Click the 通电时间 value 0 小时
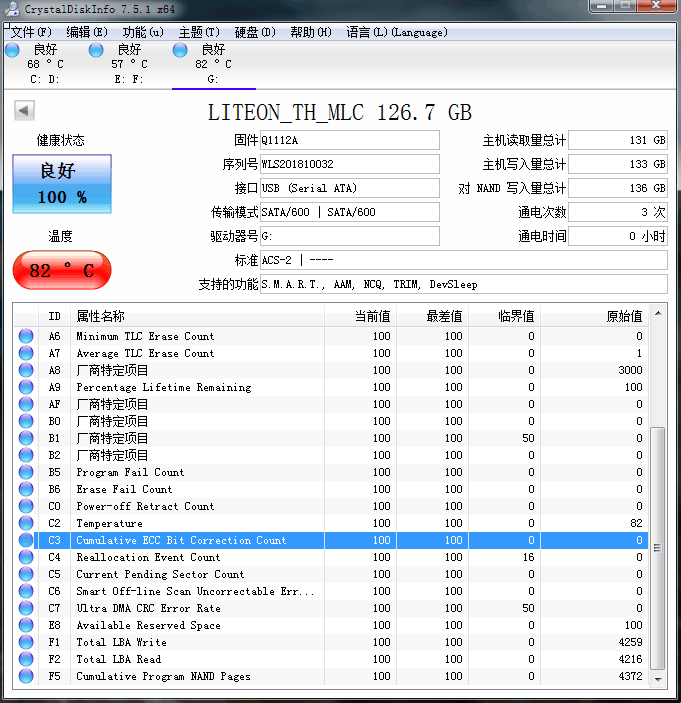The image size is (681, 703). (618, 236)
